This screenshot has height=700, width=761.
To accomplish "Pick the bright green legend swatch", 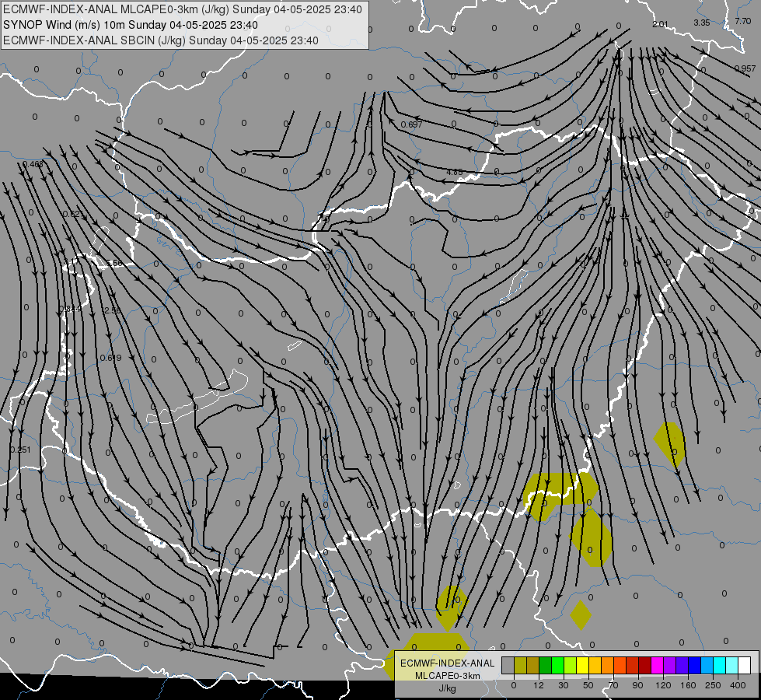I will [557, 665].
